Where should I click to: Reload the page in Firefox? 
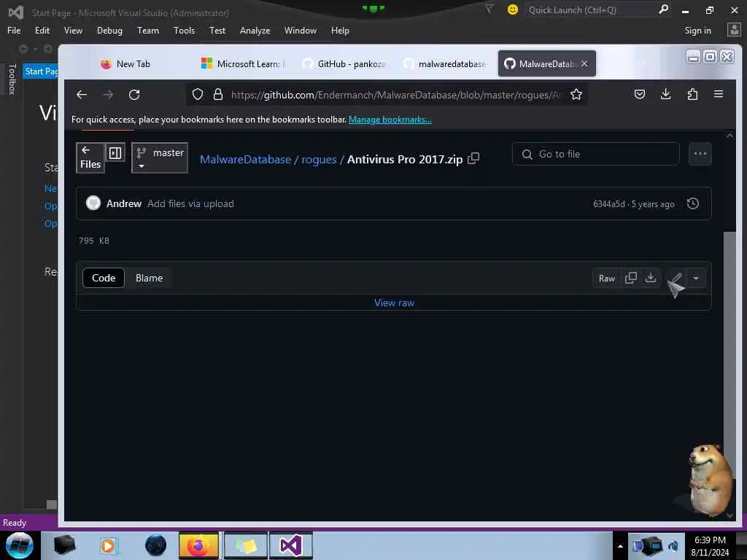pos(134,95)
